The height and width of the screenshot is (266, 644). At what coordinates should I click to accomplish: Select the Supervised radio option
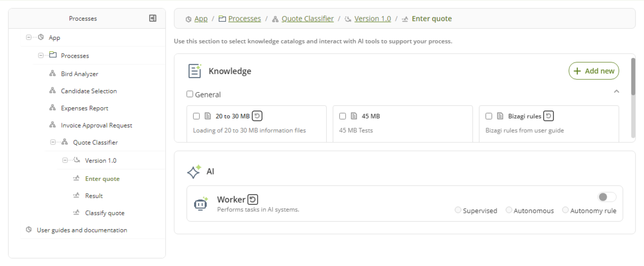pos(458,210)
